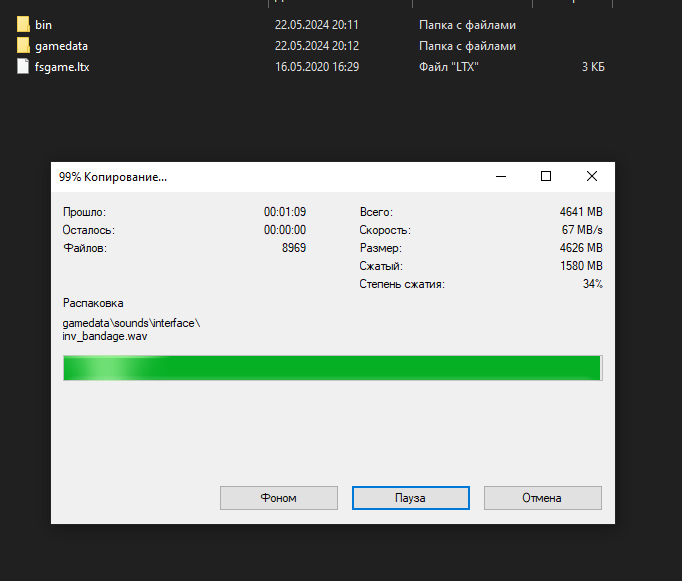
Task: Pause extraction with the Пауза button
Action: coord(411,498)
